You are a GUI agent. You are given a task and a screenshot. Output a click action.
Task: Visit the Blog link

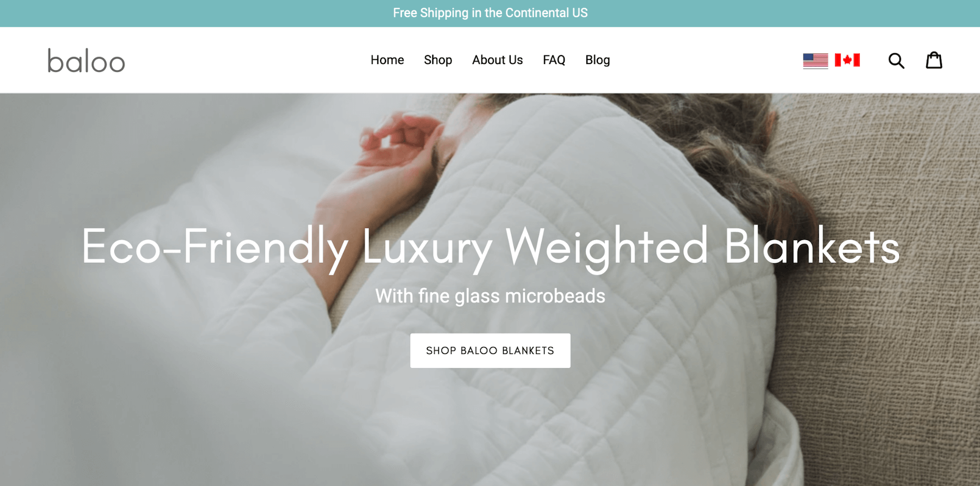click(x=597, y=60)
